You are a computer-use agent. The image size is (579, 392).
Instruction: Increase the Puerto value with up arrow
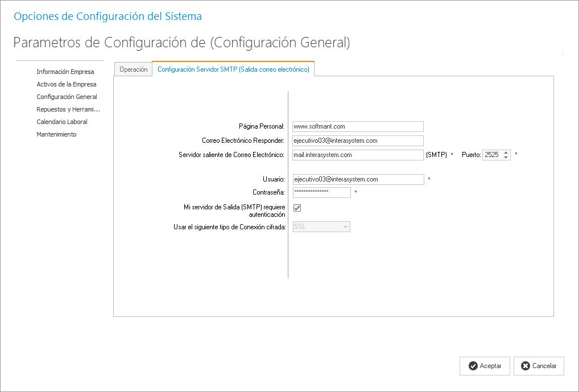coord(506,152)
